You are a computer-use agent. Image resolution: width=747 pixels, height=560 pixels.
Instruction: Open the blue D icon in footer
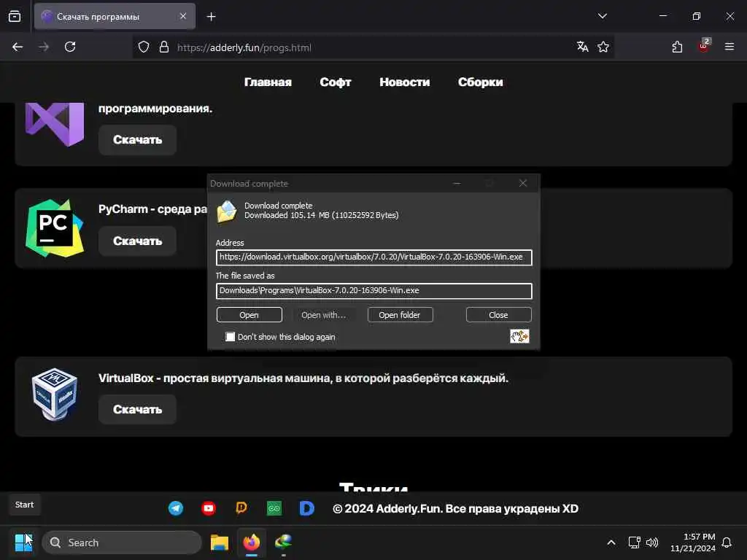tap(307, 508)
